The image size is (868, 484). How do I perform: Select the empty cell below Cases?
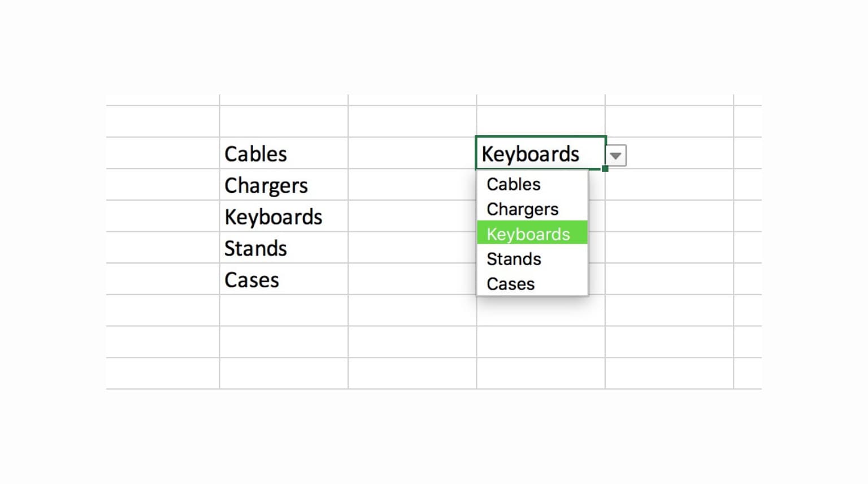click(x=284, y=310)
